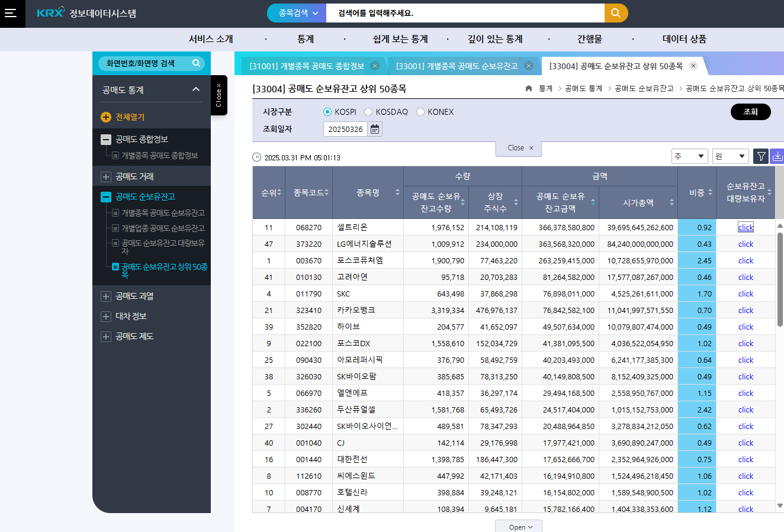Click the Close filter panel button
This screenshot has width=784, height=532.
[x=519, y=148]
